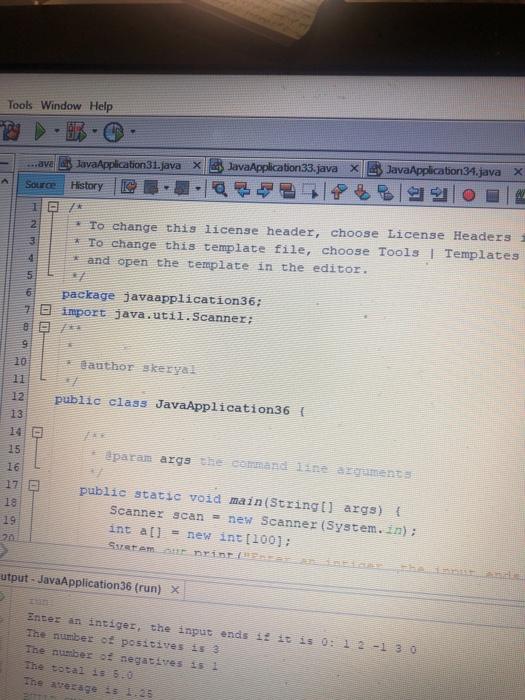Viewport: 525px width, 700px height.
Task: Navigate Forward in the editor toolbar
Action: tap(182, 188)
